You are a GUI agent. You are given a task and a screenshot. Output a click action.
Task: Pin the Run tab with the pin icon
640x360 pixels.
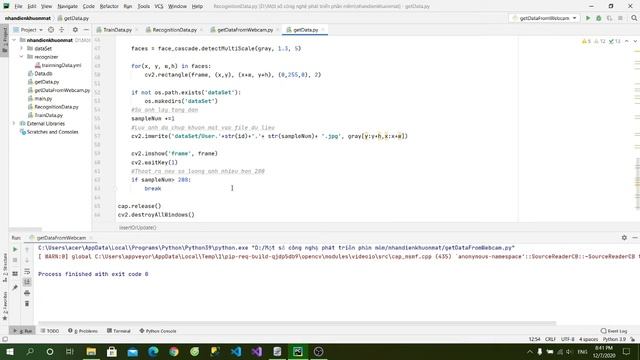(15, 288)
